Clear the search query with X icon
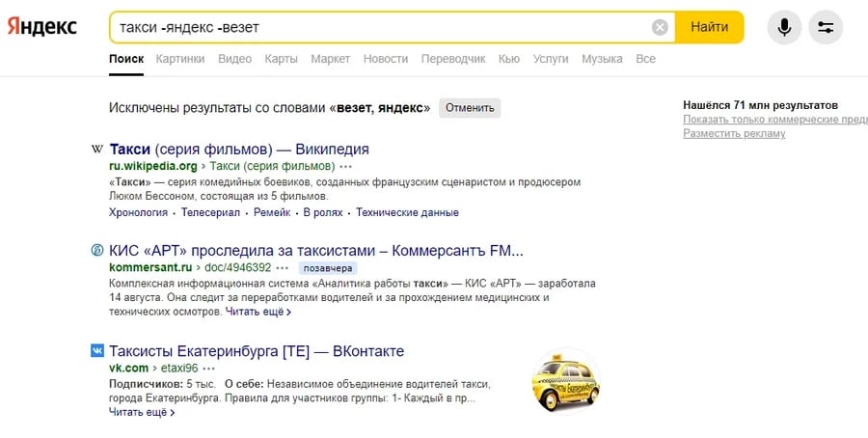Viewport: 868px width, 438px height. tap(660, 27)
